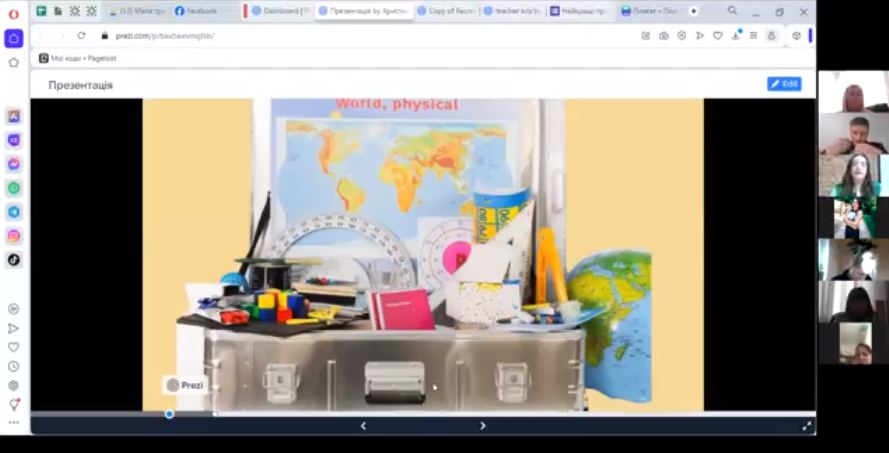Open the player icon in the sidebar
889x453 pixels.
14,309
